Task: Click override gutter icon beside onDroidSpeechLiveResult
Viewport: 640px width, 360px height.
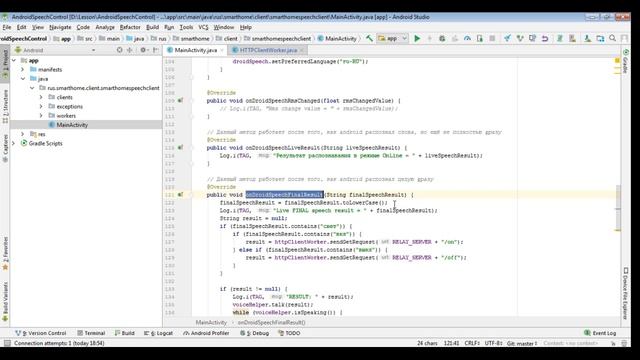Action: [x=180, y=147]
